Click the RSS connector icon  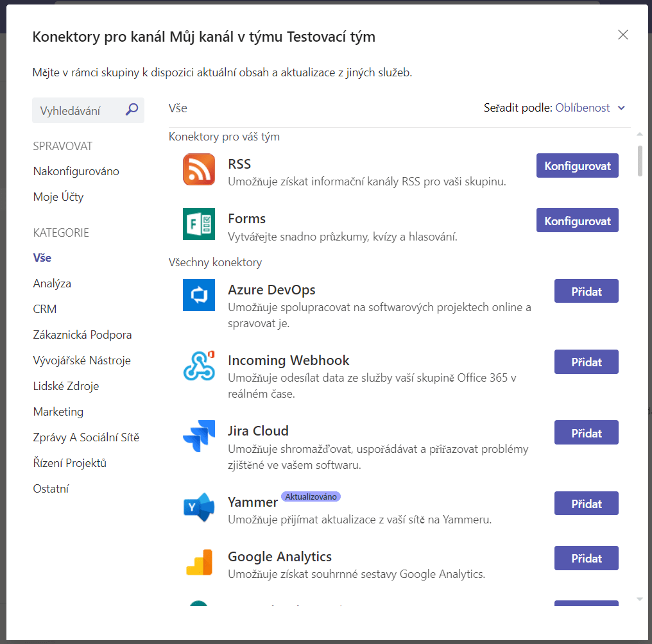coord(199,169)
